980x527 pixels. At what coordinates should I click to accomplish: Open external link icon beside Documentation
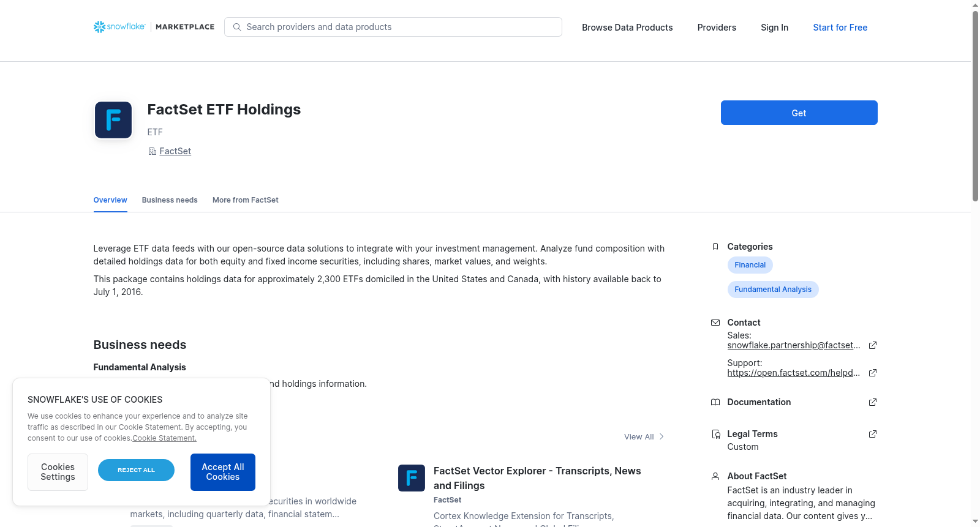pos(873,402)
